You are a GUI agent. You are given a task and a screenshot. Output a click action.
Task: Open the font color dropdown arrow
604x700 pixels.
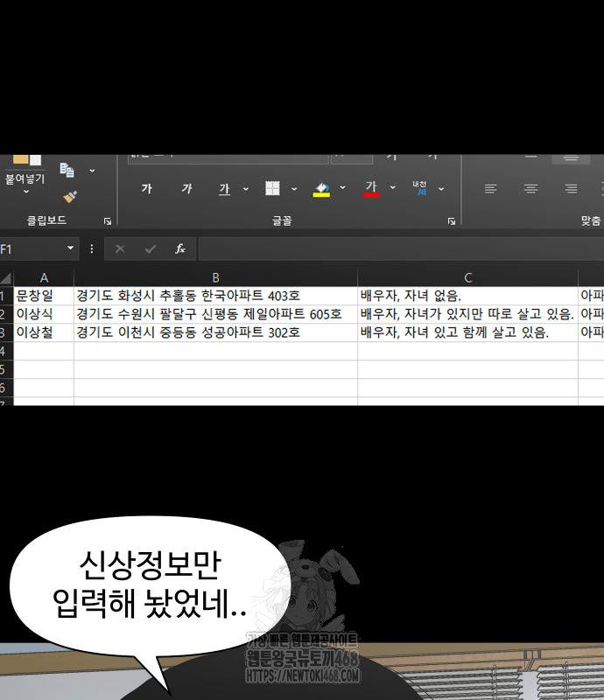pyautogui.click(x=393, y=189)
